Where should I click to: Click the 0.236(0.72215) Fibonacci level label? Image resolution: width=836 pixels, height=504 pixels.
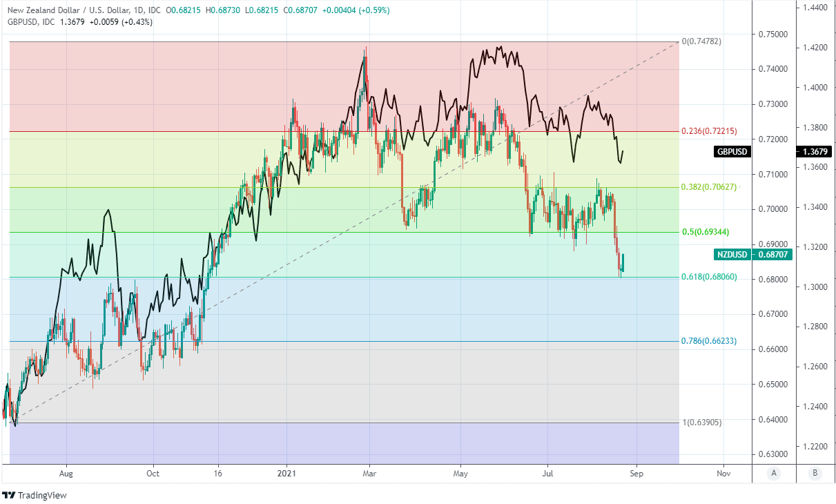click(709, 131)
